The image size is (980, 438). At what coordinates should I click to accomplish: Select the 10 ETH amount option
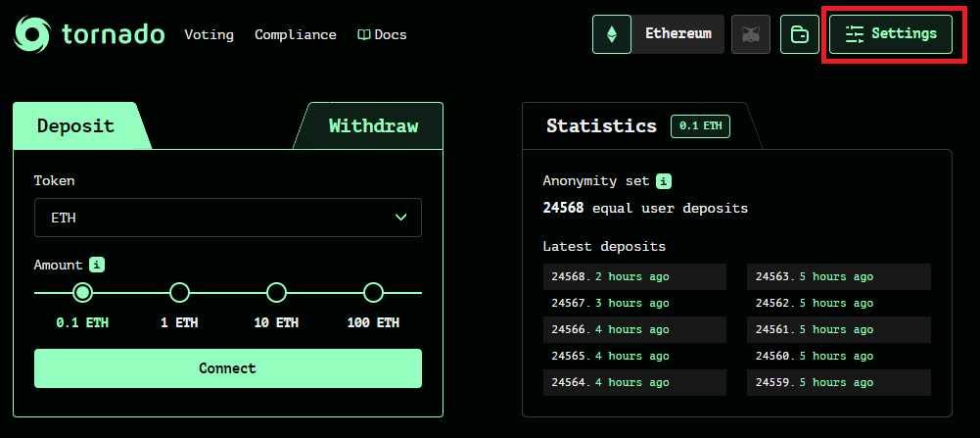tap(276, 292)
